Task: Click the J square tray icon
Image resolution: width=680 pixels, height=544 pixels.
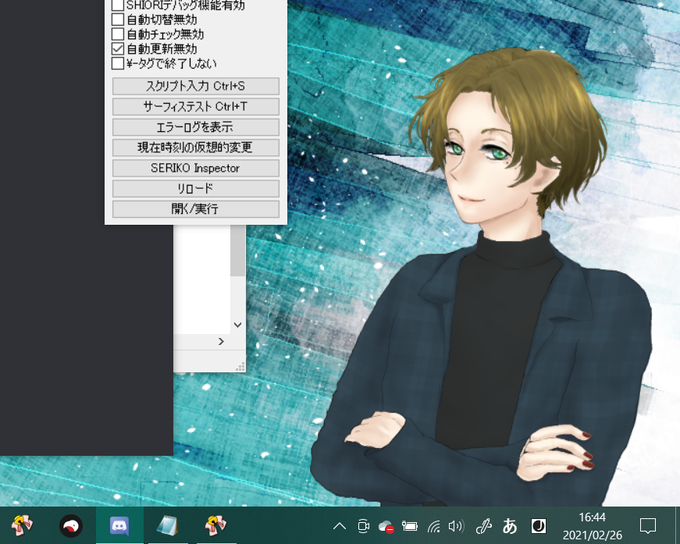Action: tap(539, 527)
